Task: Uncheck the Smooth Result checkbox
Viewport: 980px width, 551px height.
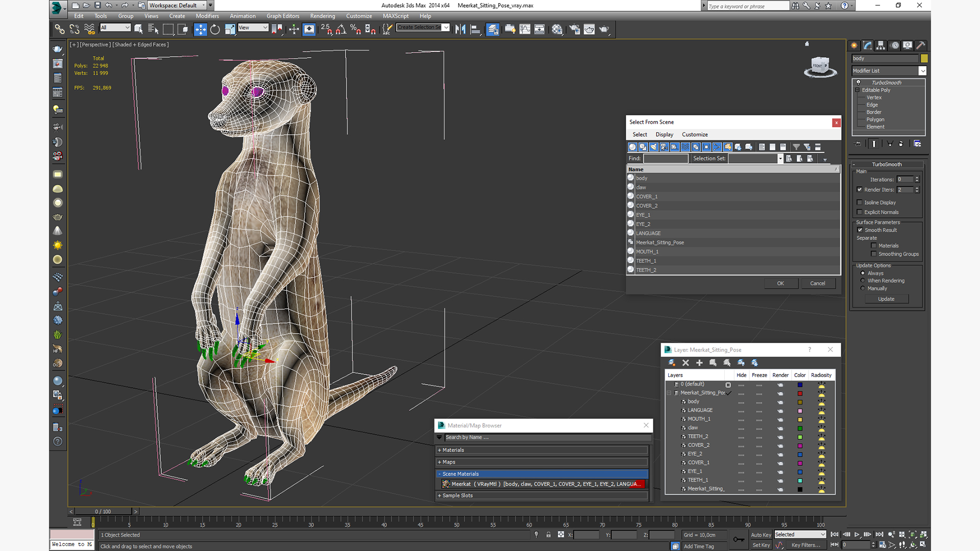Action: coord(860,230)
